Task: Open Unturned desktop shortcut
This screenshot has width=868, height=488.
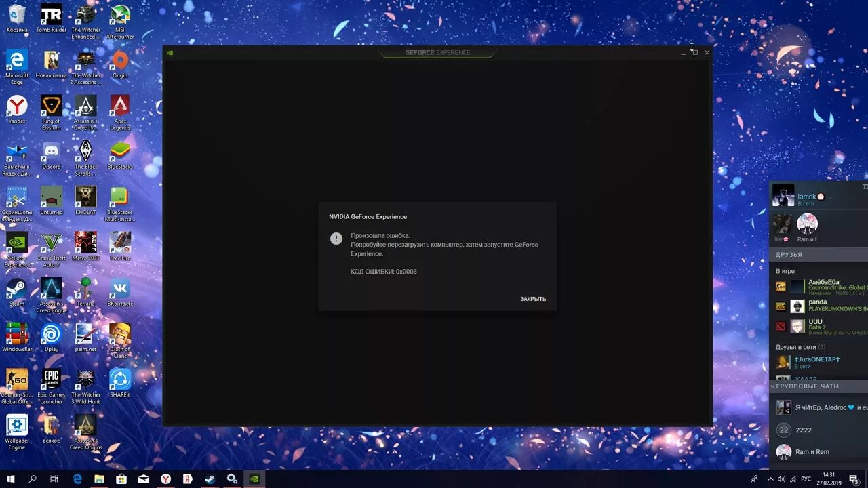Action: (x=52, y=201)
